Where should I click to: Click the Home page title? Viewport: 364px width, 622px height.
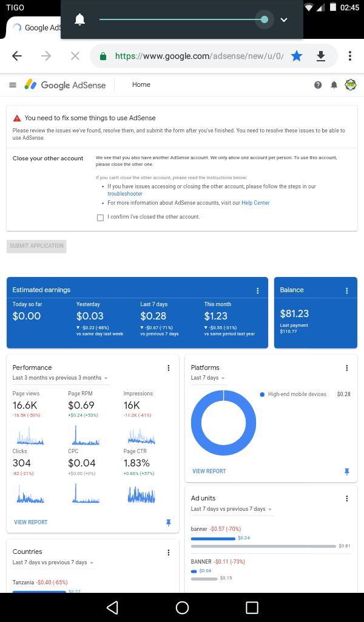141,84
